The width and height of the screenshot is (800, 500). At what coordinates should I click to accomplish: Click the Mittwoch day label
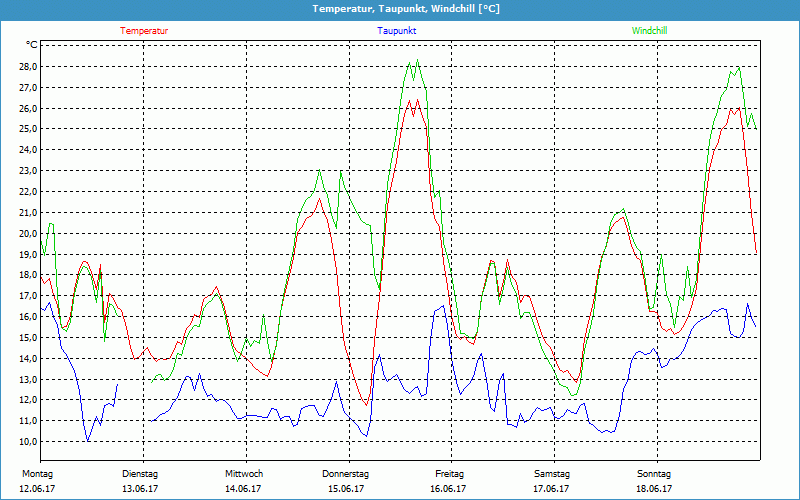(x=244, y=474)
